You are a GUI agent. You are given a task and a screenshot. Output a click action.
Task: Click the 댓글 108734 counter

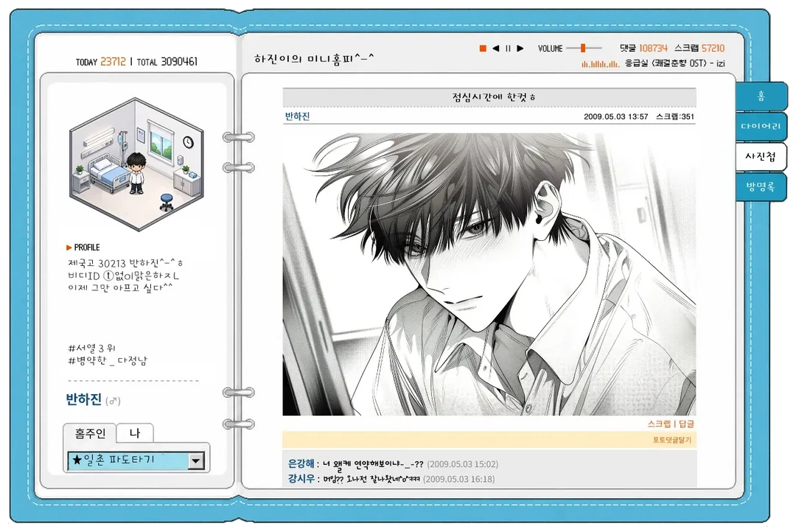[x=643, y=48]
